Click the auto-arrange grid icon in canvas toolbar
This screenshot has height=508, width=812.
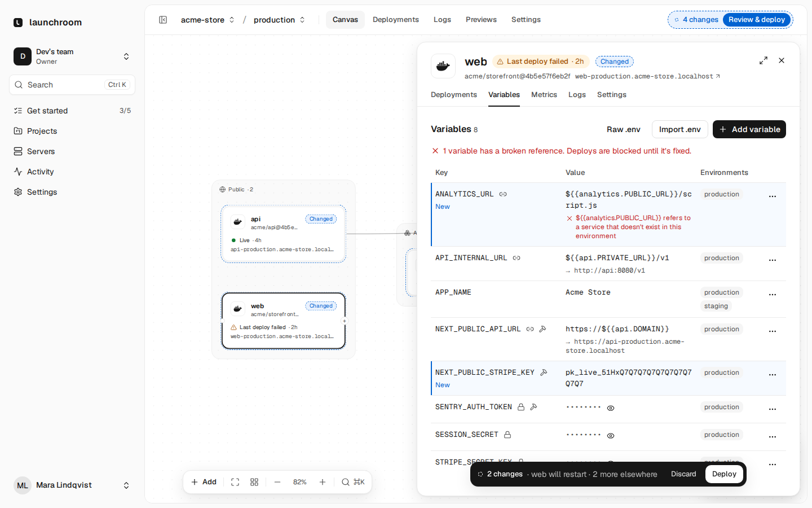tap(254, 482)
